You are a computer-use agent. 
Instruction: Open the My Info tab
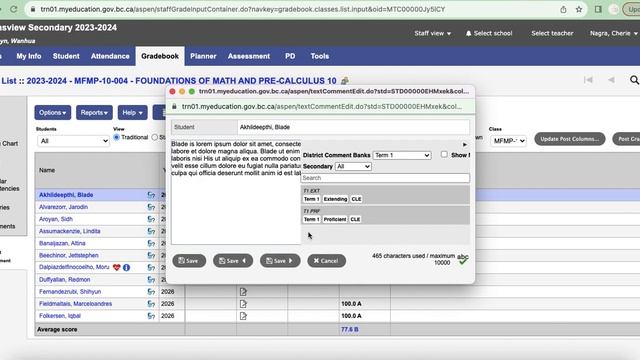[x=29, y=56]
